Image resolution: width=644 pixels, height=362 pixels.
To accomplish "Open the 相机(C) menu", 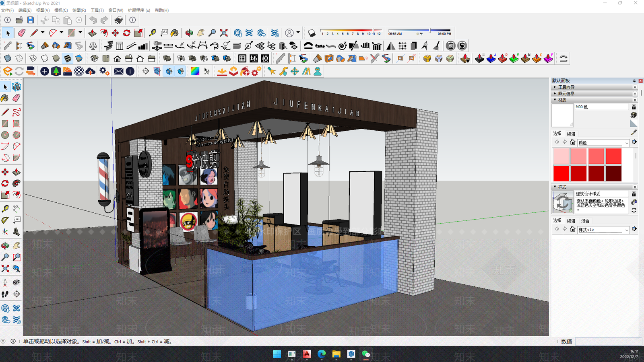I will (61, 10).
